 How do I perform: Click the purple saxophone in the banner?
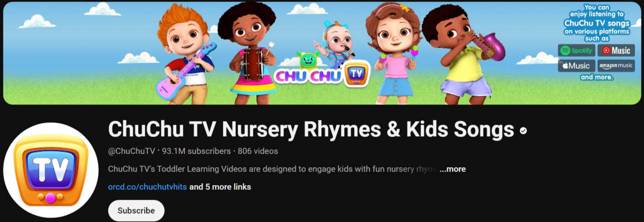point(489,46)
